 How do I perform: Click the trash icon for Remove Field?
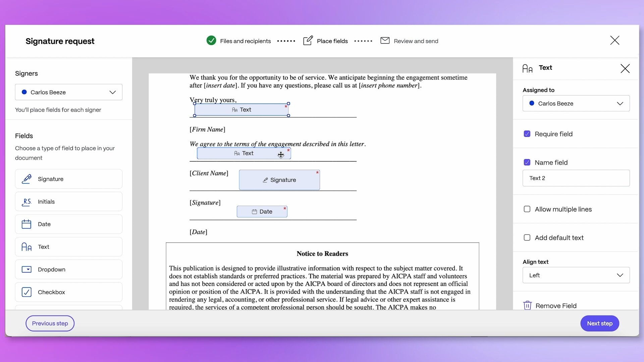pyautogui.click(x=527, y=305)
